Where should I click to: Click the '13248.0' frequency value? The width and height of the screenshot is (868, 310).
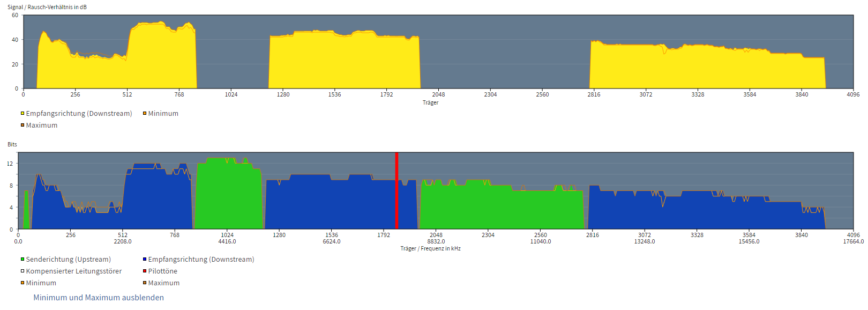(x=645, y=241)
